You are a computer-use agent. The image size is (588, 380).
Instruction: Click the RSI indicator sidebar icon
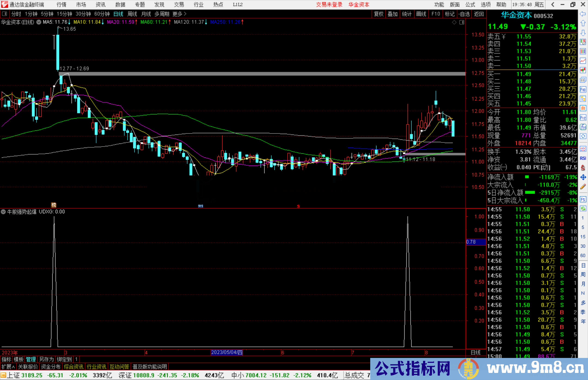click(583, 158)
